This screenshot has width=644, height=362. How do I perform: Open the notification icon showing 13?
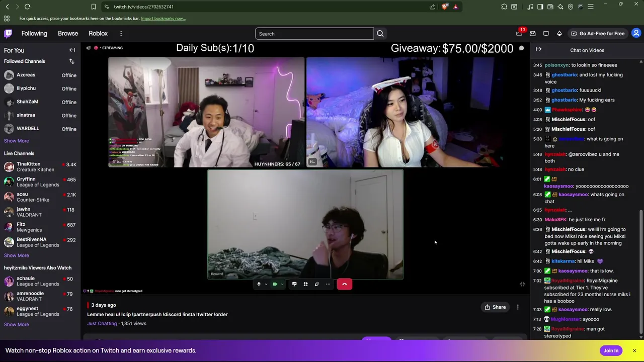tap(519, 34)
